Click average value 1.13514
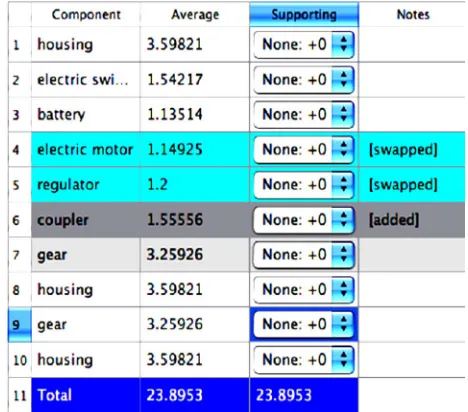 [195, 115]
